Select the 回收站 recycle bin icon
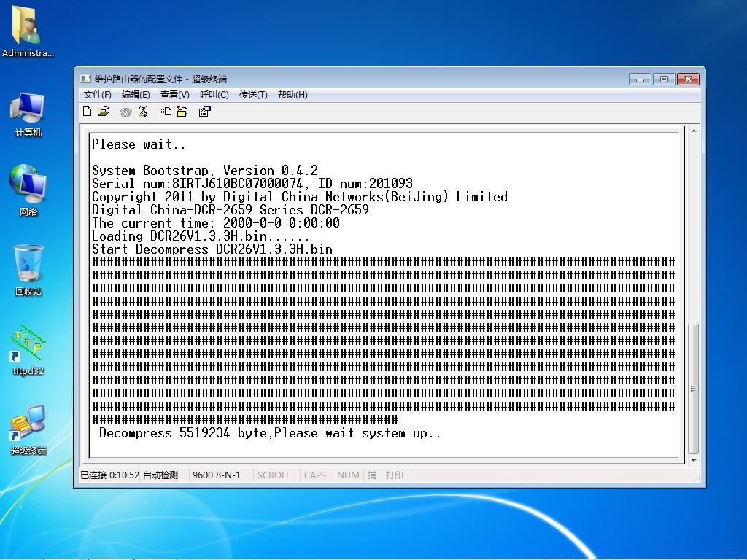The image size is (747, 560). [28, 270]
